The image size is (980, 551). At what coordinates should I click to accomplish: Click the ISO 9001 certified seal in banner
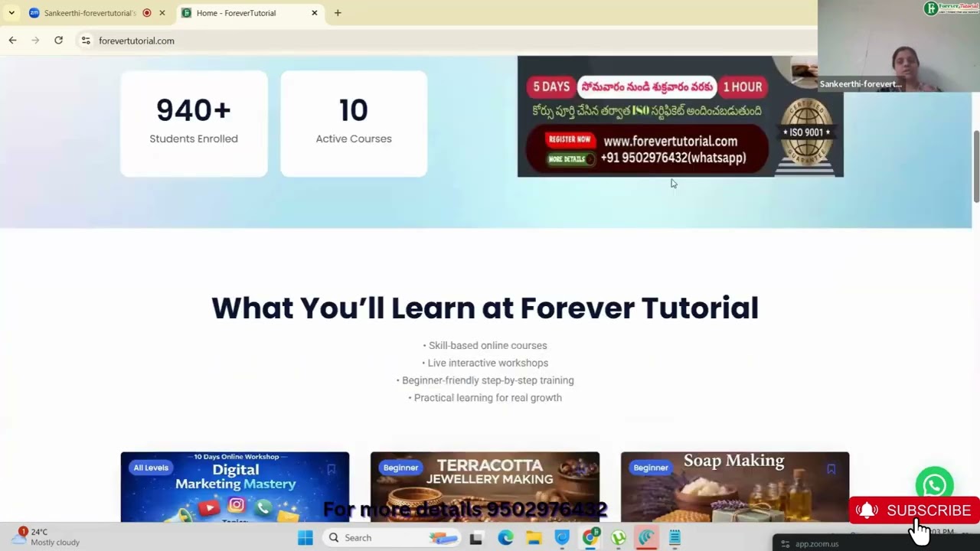[x=806, y=132]
